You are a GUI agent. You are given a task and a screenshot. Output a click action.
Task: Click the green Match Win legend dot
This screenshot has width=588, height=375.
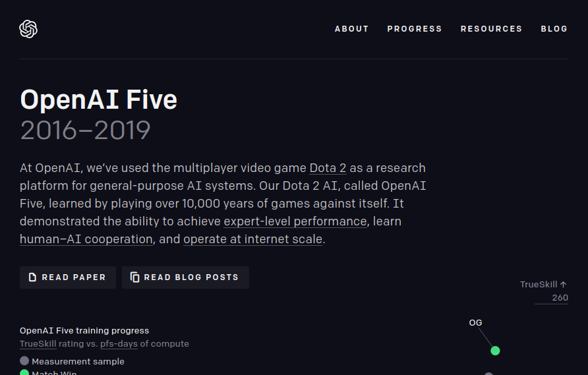24,372
